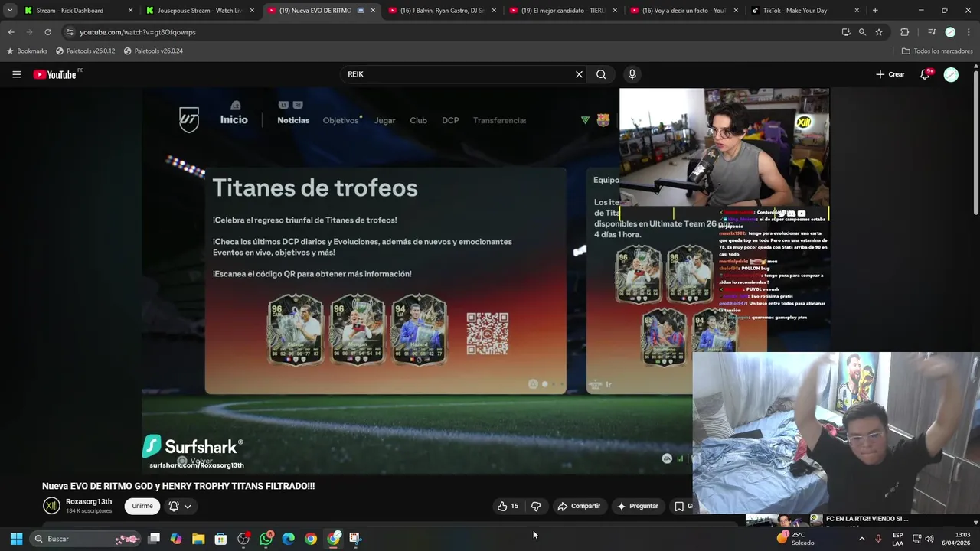This screenshot has height=551, width=980.
Task: Open WhatsApp from taskbar
Action: 266,539
